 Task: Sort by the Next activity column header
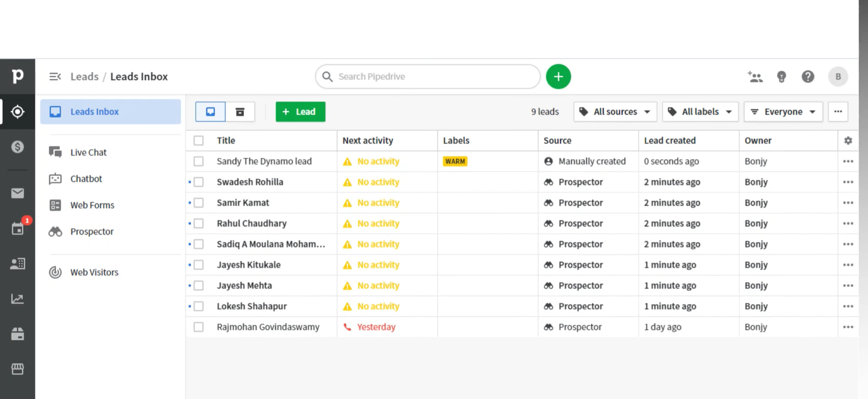(368, 141)
